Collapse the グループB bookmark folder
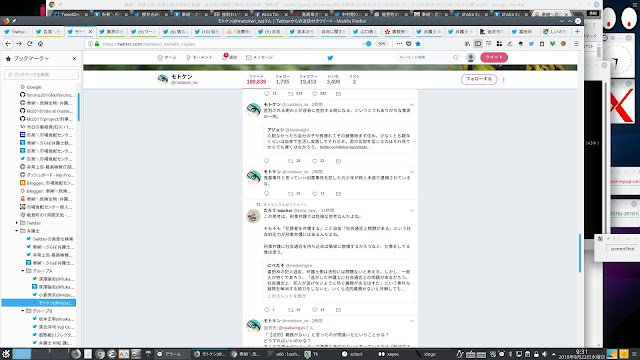640x360 pixels. tap(23, 311)
